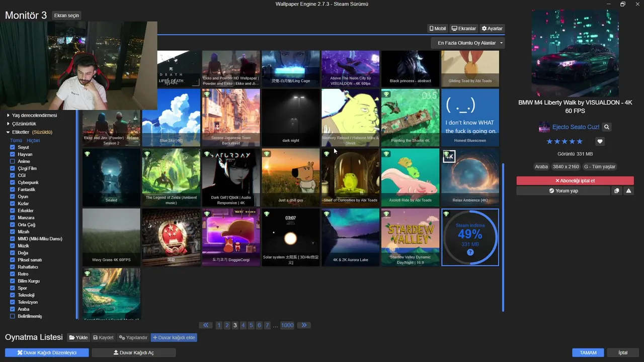Image resolution: width=644 pixels, height=362 pixels.
Task: Open author link Ejecto Seato Cuz!
Action: click(x=576, y=127)
